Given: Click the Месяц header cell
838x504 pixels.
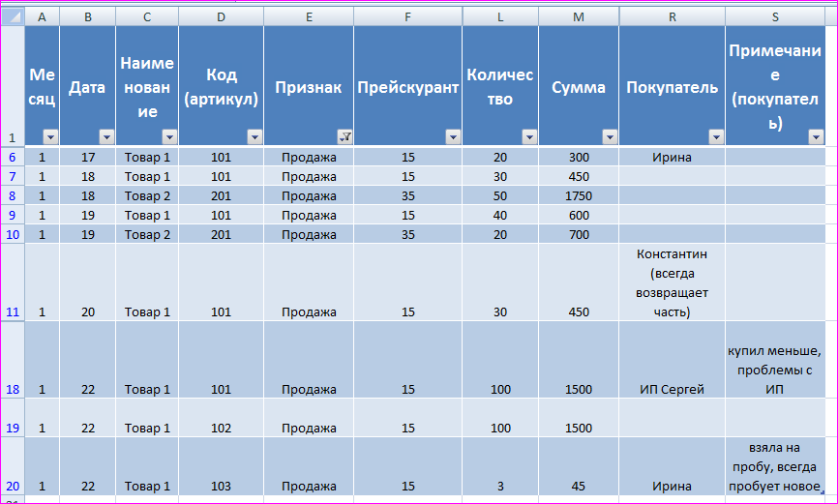Looking at the screenshot, I should (x=43, y=85).
